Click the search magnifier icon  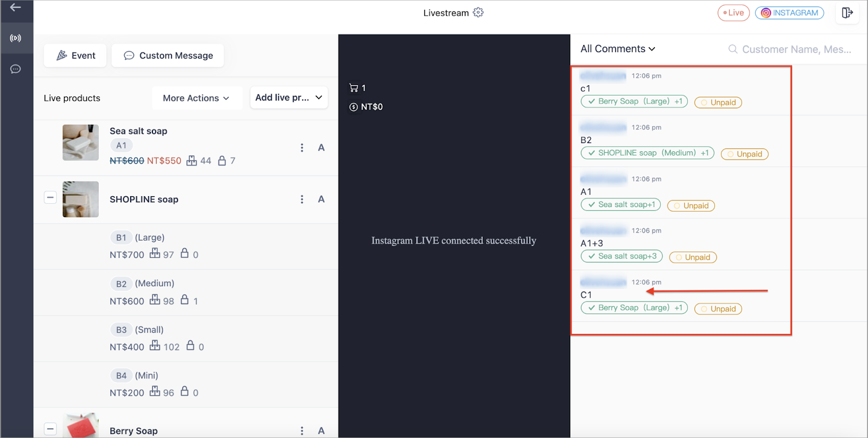pos(733,49)
